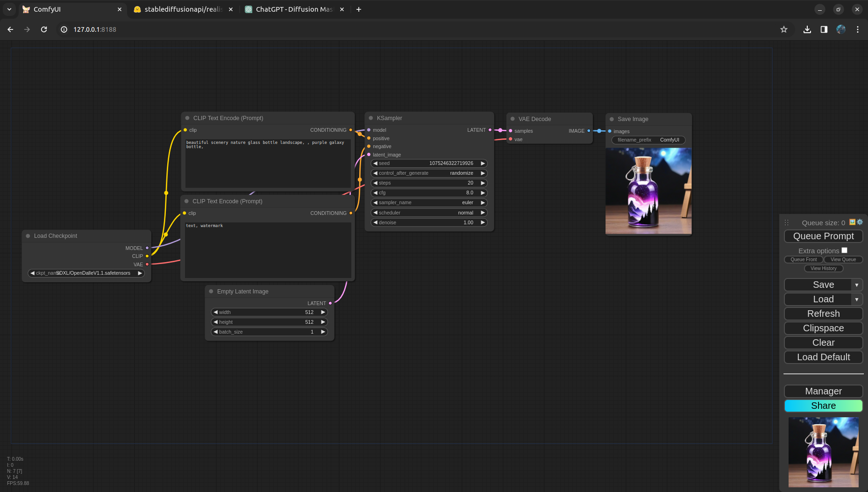Expand the Save button dropdown arrow
Image resolution: width=868 pixels, height=492 pixels.
tap(856, 285)
